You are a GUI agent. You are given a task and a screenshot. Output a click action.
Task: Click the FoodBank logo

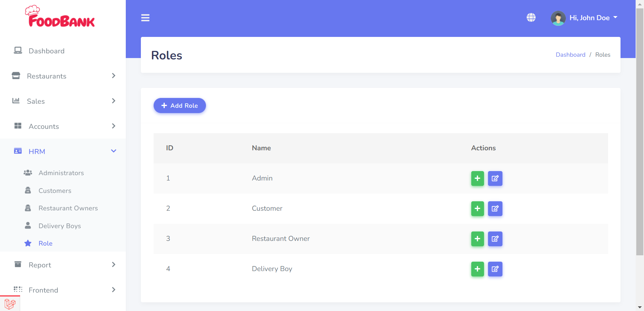point(60,16)
